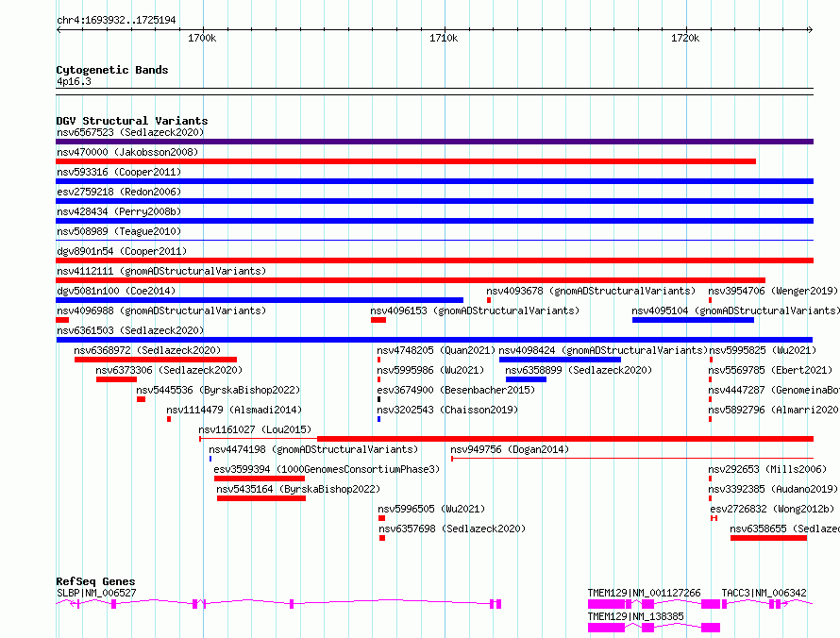Select the nsv1114479 (Alsmadi2014) red marker
Viewport: 840px width, 638px height.
[x=169, y=419]
